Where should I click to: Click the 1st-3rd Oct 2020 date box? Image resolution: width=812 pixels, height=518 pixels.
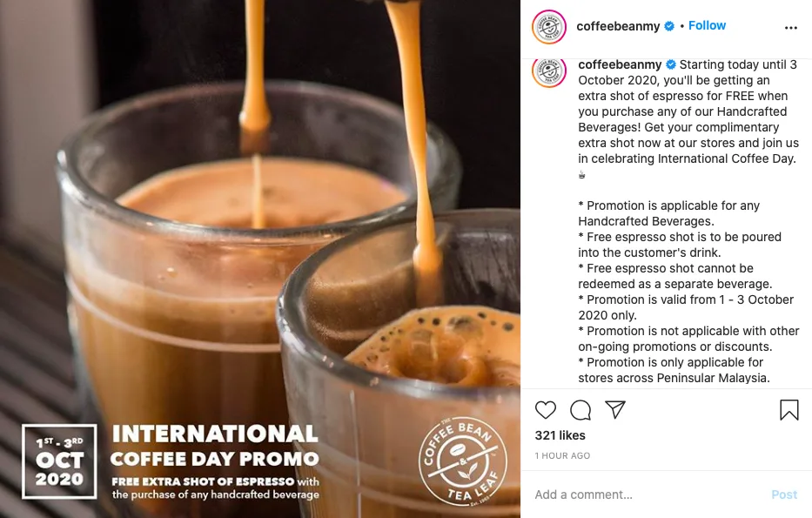59,461
